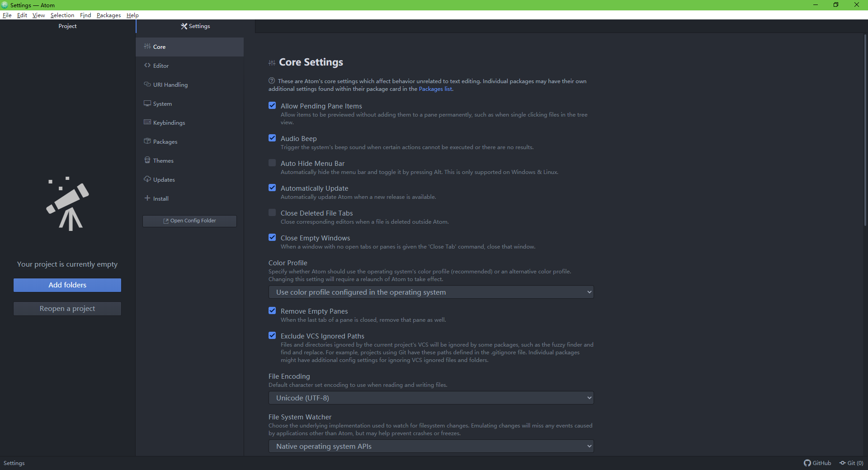Viewport: 868px width, 470px height.
Task: Click the Install plus icon
Action: 147,198
